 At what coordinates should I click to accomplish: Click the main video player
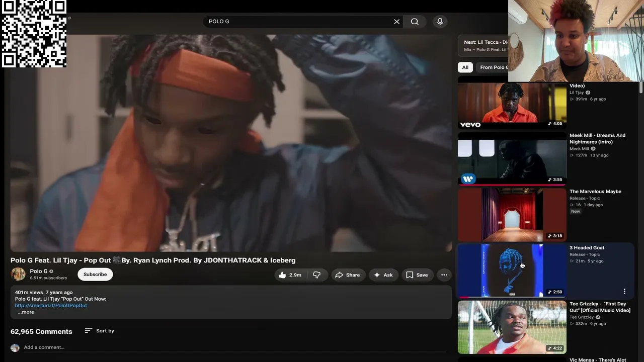tap(231, 143)
